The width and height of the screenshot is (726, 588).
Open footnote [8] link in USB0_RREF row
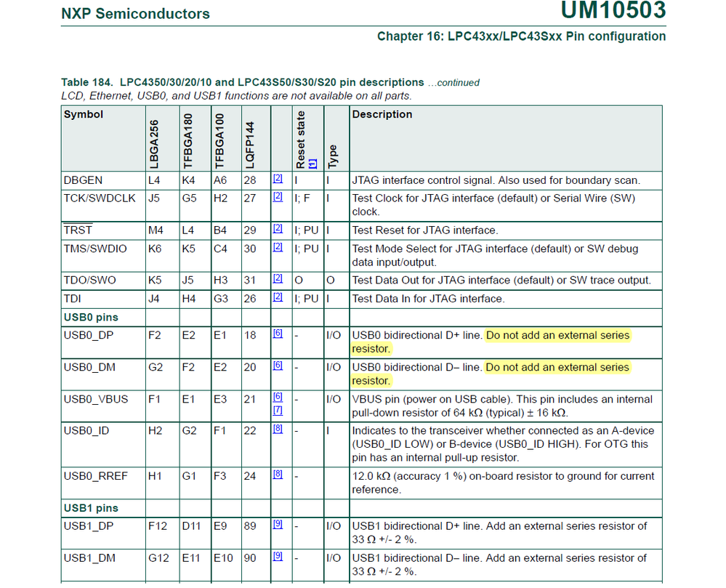click(278, 474)
